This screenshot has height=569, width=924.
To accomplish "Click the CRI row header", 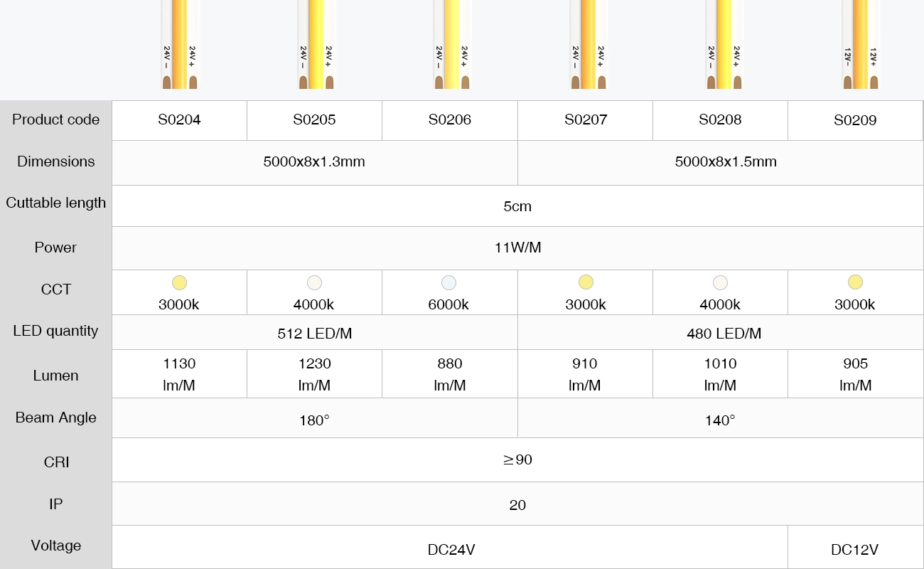I will [55, 462].
